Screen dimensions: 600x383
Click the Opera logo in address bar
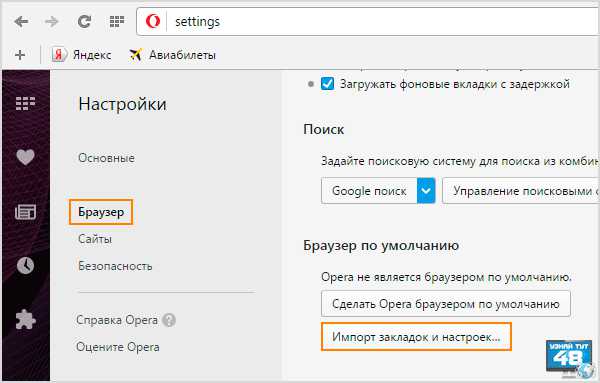pyautogui.click(x=153, y=21)
